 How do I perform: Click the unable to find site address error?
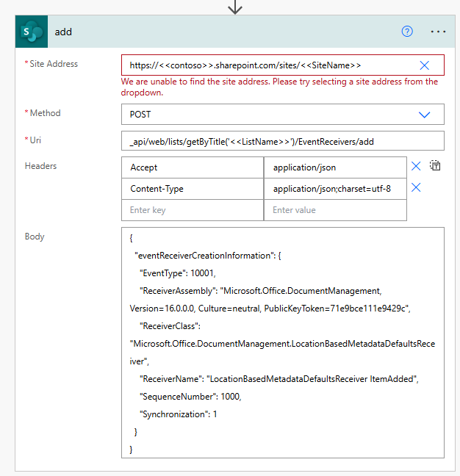(x=279, y=87)
